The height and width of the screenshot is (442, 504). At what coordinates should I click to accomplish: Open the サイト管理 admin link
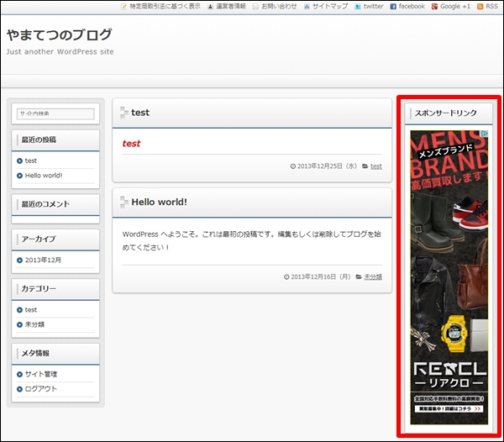pos(41,374)
